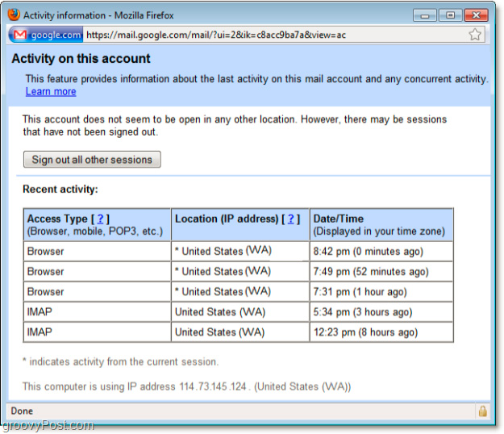Click the "Recent activity:" heading
This screenshot has width=504, height=434.
[x=60, y=190]
